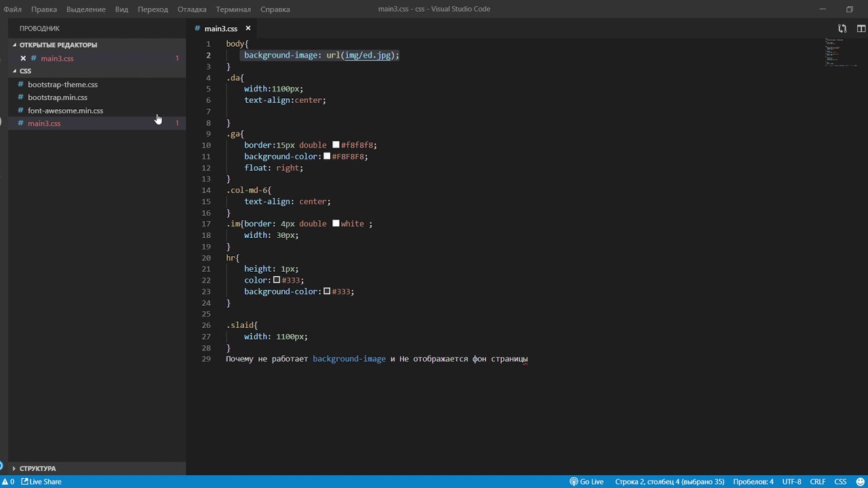The width and height of the screenshot is (868, 488).
Task: Click the Split Editor icon
Action: click(x=861, y=28)
